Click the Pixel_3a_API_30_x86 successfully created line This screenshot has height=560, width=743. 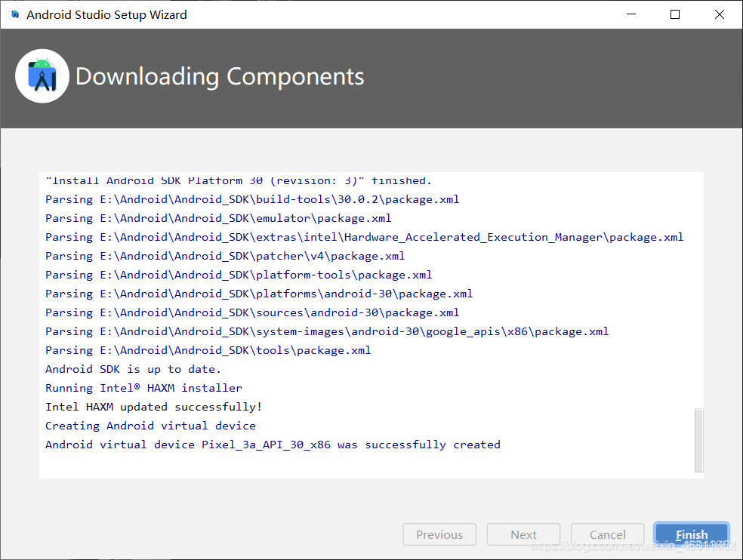point(273,445)
